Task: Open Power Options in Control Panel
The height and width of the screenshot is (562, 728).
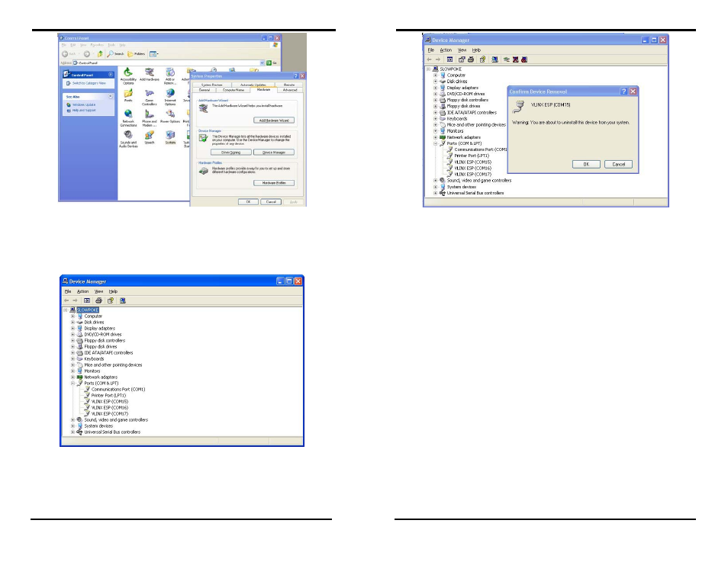Action: (x=170, y=116)
